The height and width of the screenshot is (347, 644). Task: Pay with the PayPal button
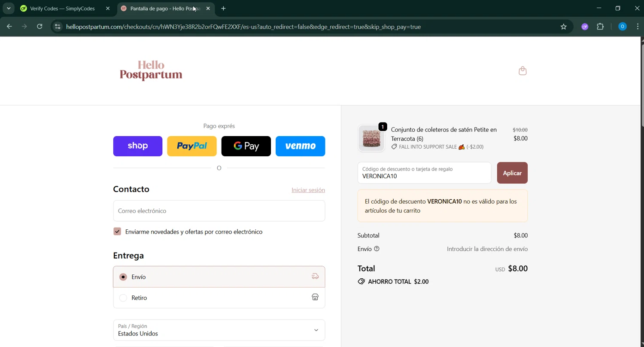(192, 146)
